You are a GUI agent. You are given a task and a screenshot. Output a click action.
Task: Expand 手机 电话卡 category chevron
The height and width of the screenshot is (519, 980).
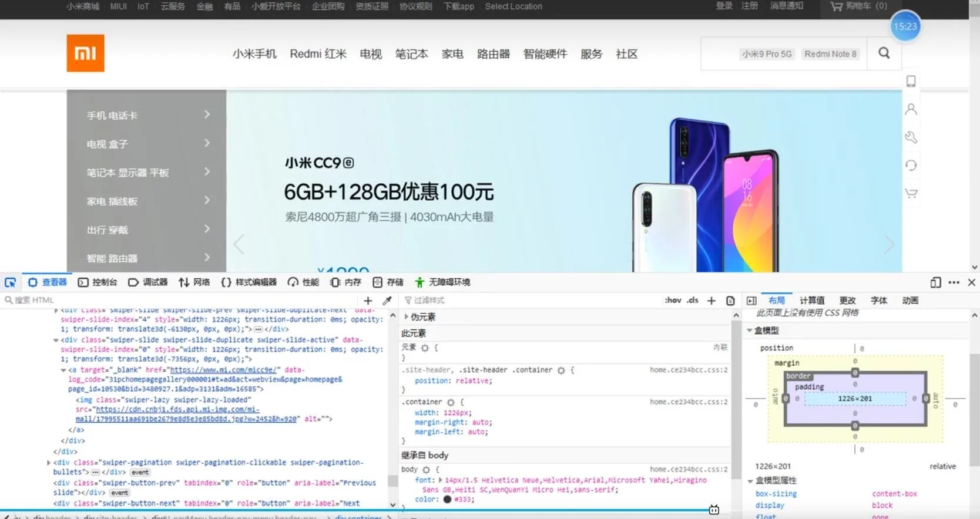(x=207, y=114)
